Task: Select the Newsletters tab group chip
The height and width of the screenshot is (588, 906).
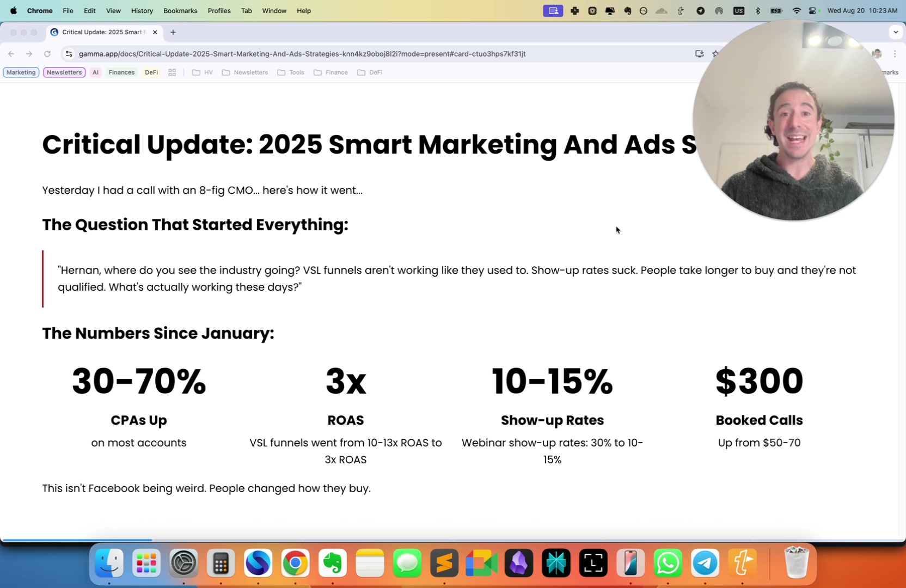Action: point(64,72)
